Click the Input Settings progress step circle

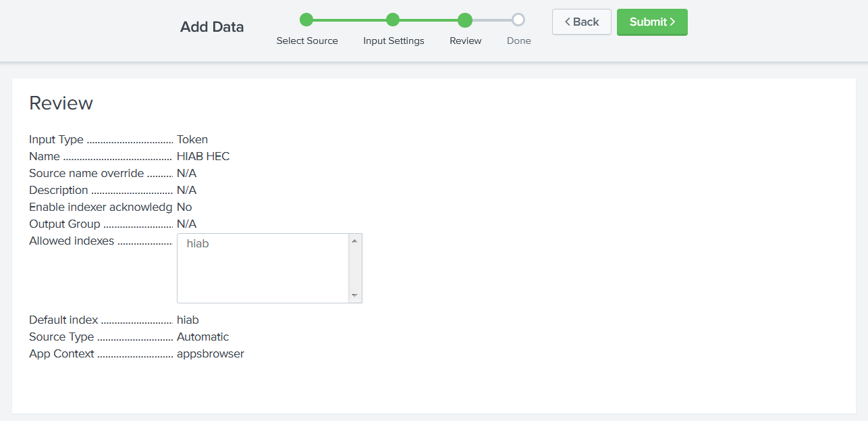point(393,20)
